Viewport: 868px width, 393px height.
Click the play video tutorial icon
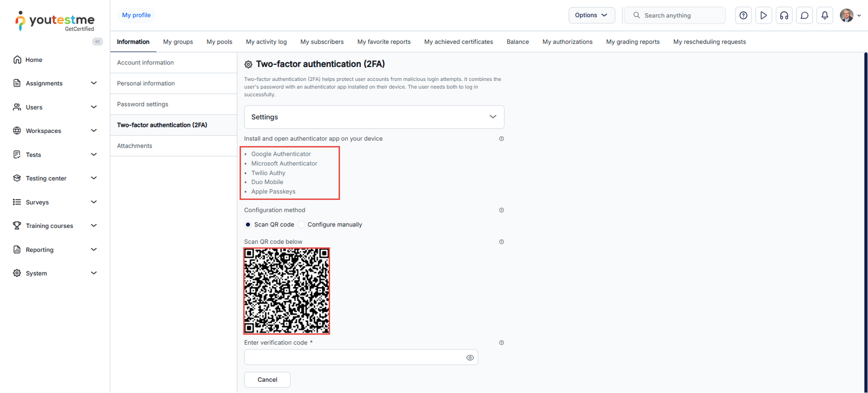coord(763,15)
